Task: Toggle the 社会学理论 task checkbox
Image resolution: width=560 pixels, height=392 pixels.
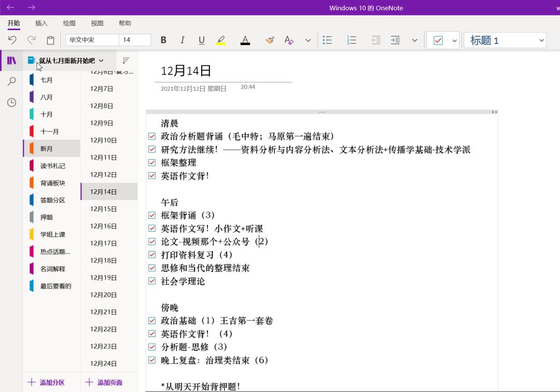Action: pyautogui.click(x=152, y=281)
